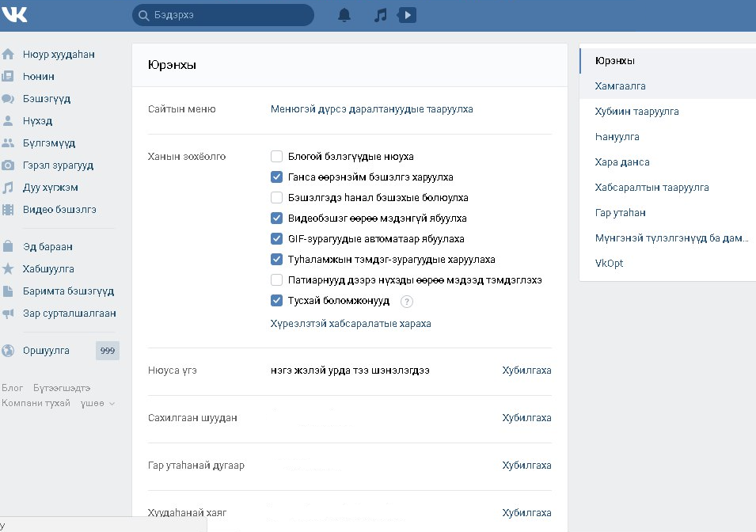Click the home icon in left sidebar
The width and height of the screenshot is (756, 532).
[8, 55]
